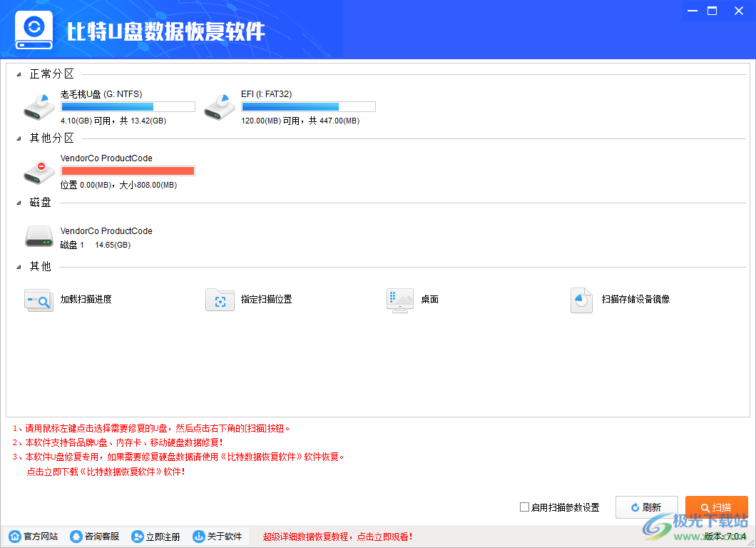Click the VendorCo ProductCode label under 磁盘
756x548 pixels.
coord(106,231)
